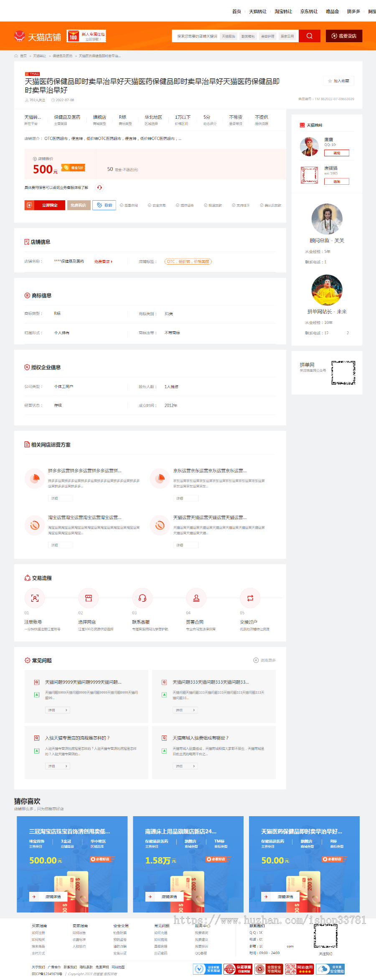Click the 选择网店 step icon
Viewport: 376px width, 980px height.
point(89,598)
